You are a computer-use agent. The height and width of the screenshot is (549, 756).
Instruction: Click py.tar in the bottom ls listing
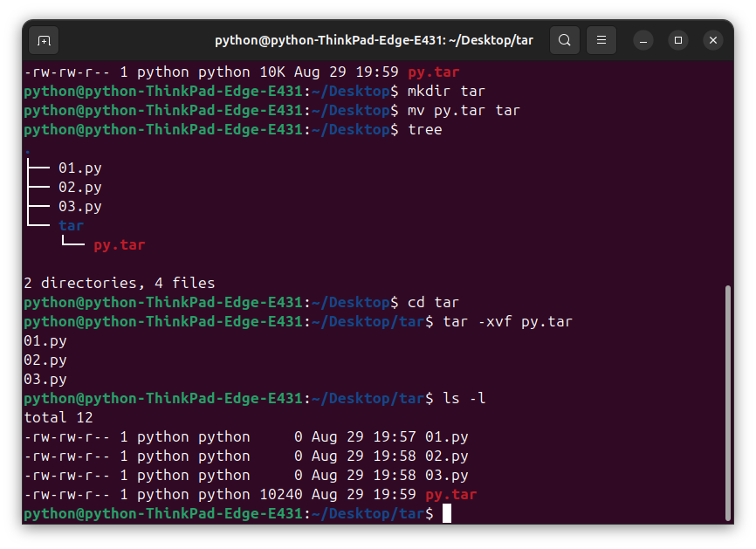450,495
